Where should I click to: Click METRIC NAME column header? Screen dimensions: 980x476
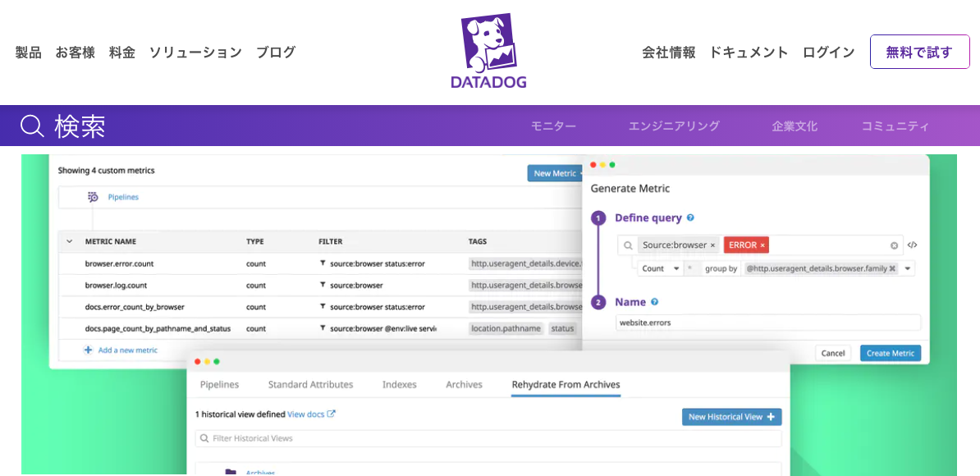coord(111,241)
